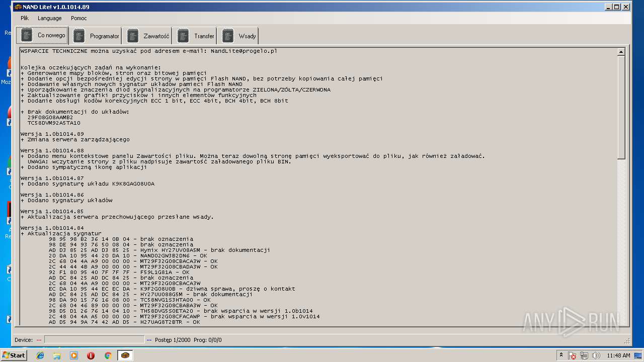
Task: Click the chip icon on Wsady tab
Action: pos(227,36)
